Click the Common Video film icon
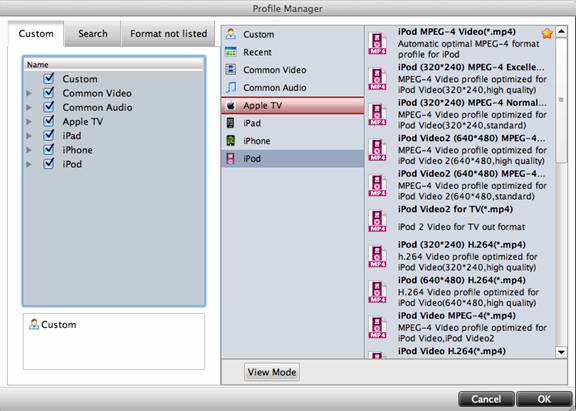576x411 pixels. [x=230, y=69]
